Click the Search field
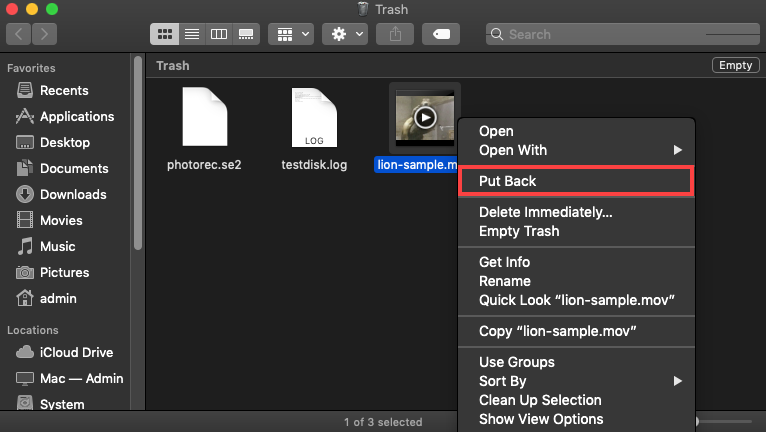The width and height of the screenshot is (766, 432). 623,34
